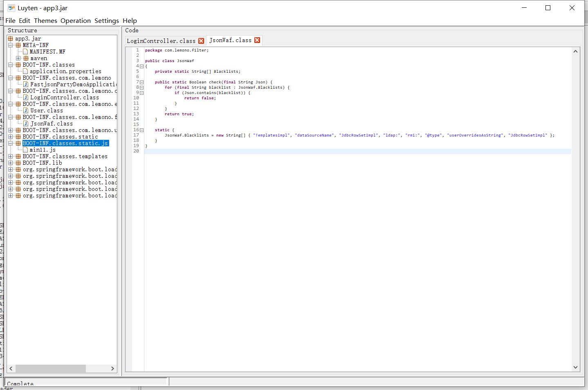Click the FastjsonPartyDemoApplication Java class icon
This screenshot has height=390, width=588.
point(26,84)
